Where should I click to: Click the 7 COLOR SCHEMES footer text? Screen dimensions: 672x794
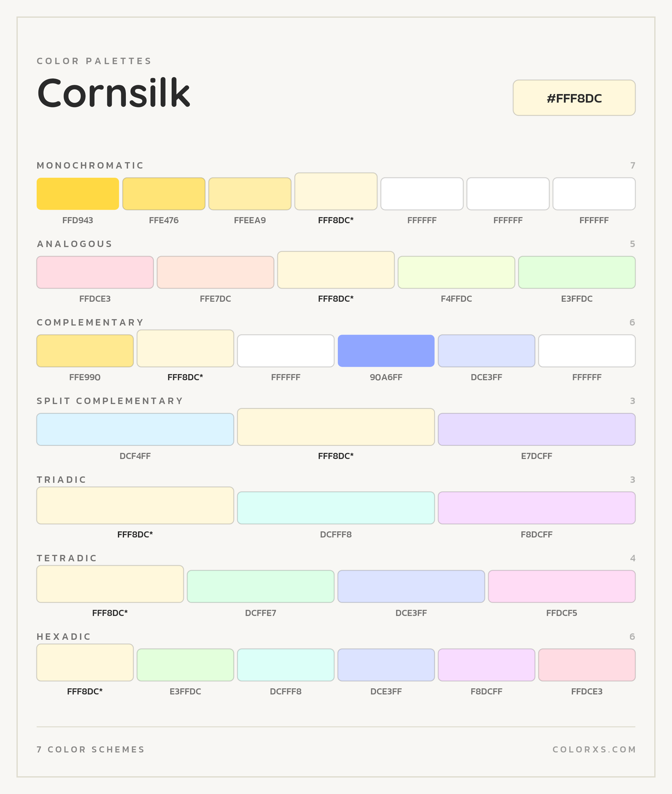91,749
